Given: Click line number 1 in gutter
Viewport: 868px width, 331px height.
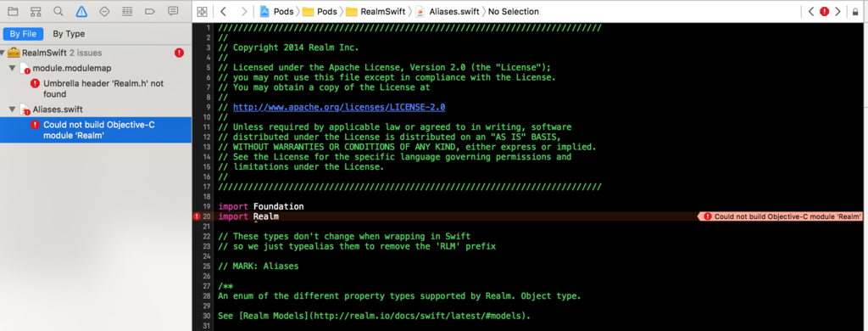Looking at the screenshot, I should point(208,28).
